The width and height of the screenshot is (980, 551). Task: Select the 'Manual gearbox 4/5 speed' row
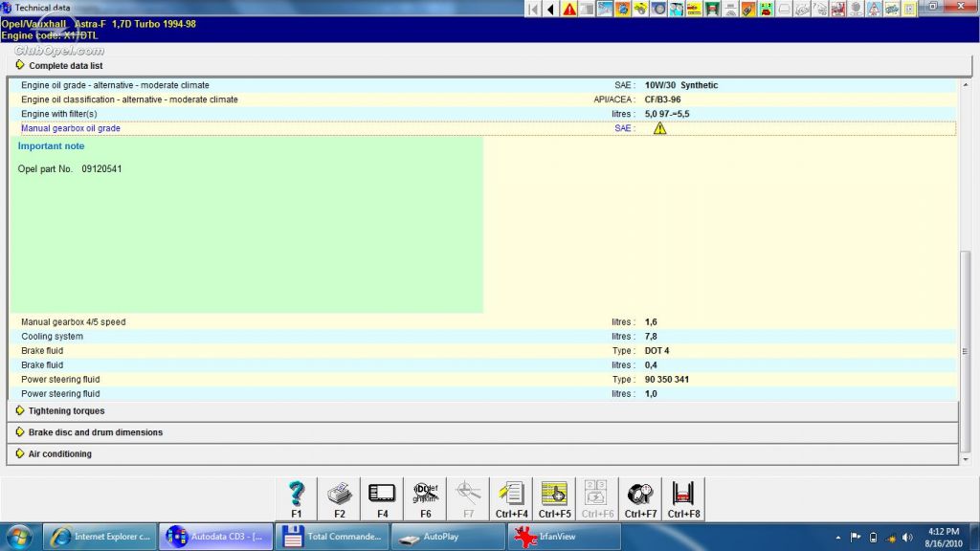(482, 321)
